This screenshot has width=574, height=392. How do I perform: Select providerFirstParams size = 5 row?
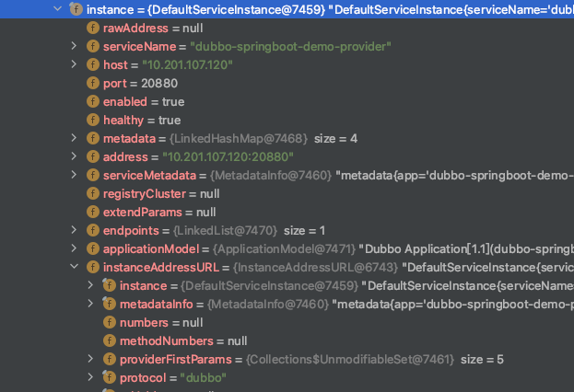(287, 359)
